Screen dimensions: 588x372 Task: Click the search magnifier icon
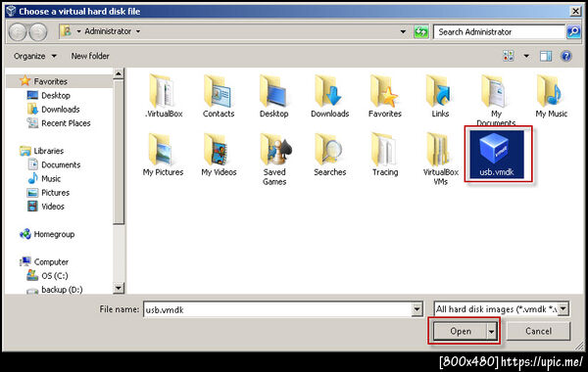573,32
